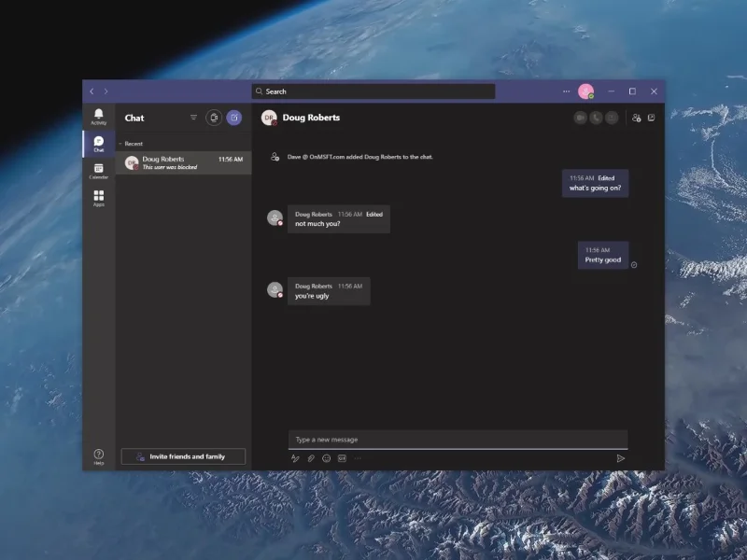Switch to the Activity tab
This screenshot has height=560, width=747.
(x=98, y=115)
